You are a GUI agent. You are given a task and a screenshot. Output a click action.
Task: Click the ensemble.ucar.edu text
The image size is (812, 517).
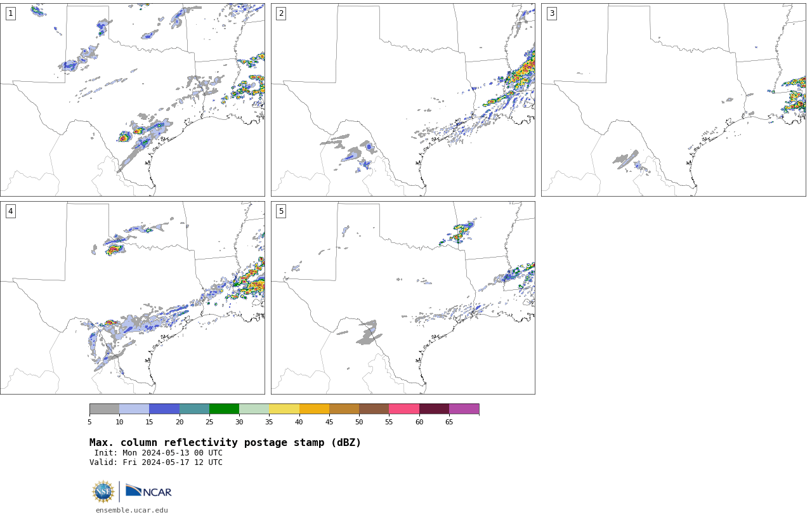pos(132,510)
